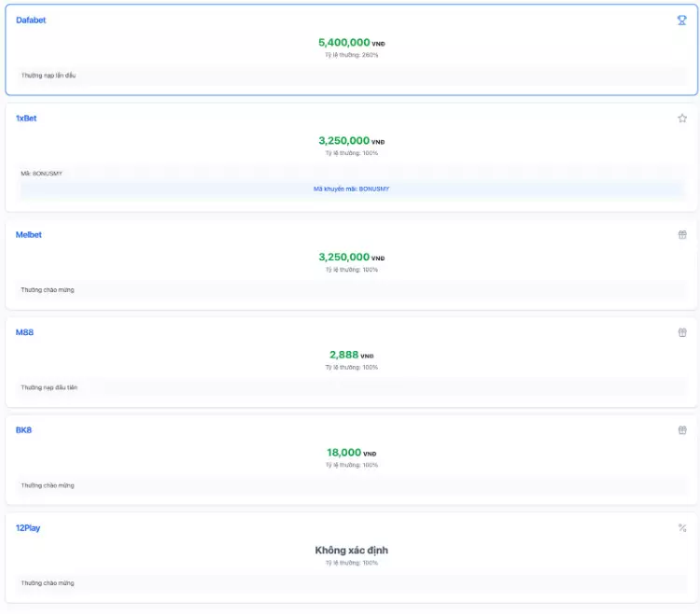Screen dimensions: 700x616
Task: Open the BK8 bookmaker link
Action: (x=23, y=430)
